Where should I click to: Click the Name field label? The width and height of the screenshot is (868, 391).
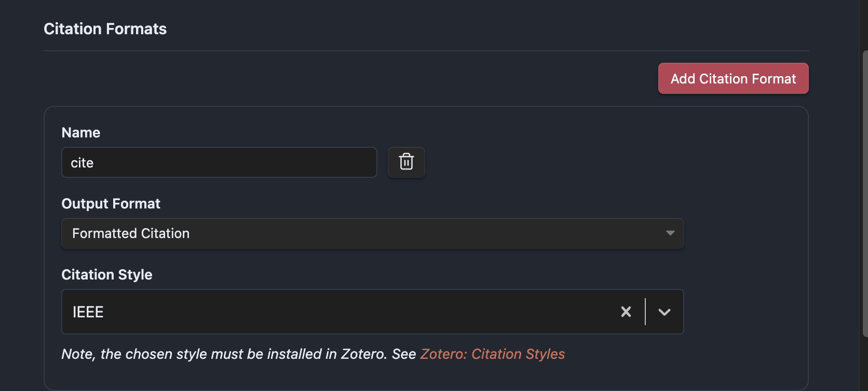(x=81, y=133)
